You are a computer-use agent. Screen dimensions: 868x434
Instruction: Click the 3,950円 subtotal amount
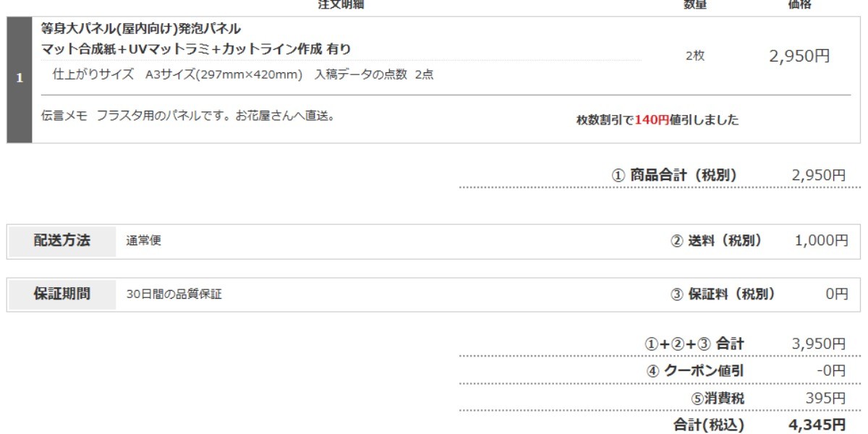pos(818,344)
